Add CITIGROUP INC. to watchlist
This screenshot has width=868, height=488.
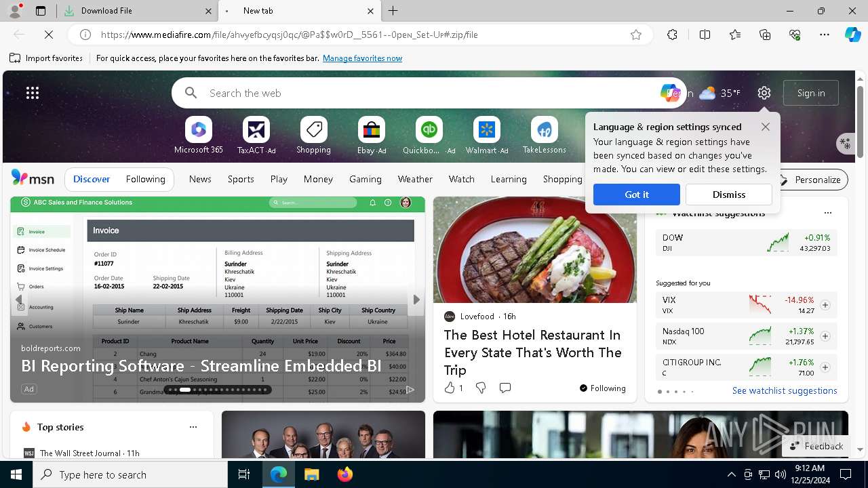tap(825, 367)
